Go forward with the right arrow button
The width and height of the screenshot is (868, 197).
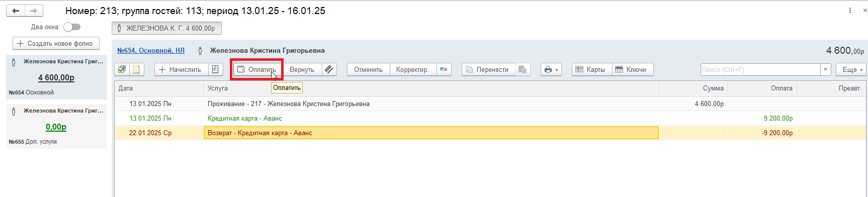point(34,11)
